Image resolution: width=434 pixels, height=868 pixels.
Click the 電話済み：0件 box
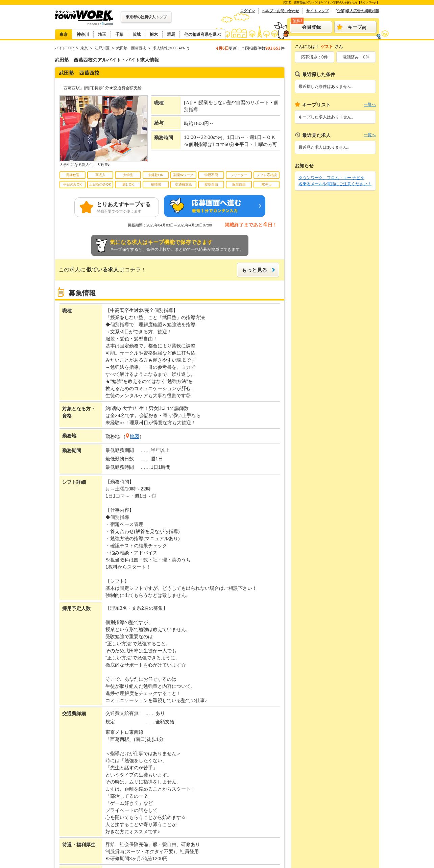356,57
